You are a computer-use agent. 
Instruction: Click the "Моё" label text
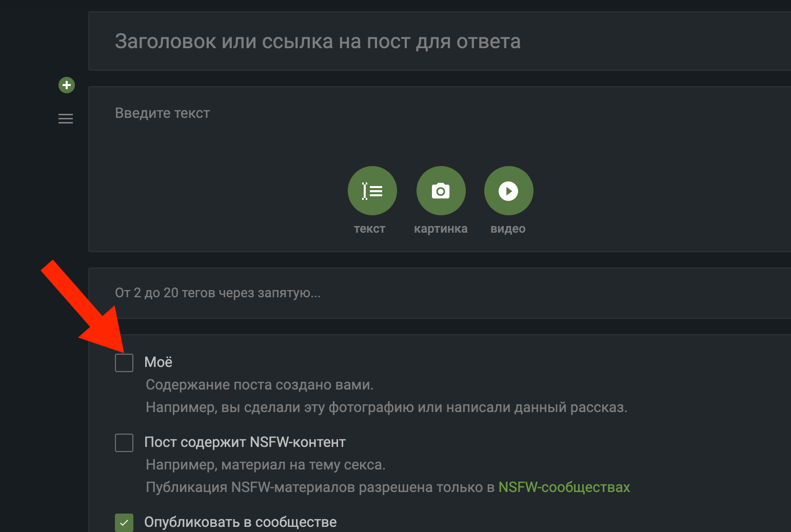coord(159,362)
